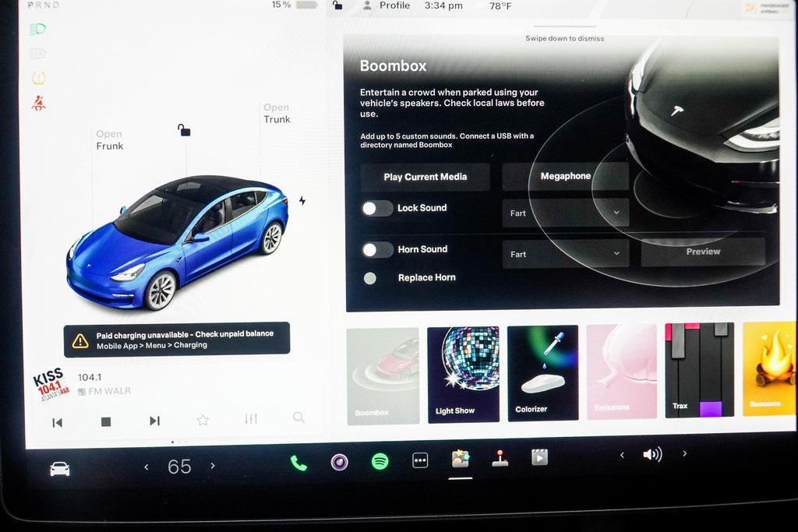Open the more apps ellipsis icon

point(420,460)
